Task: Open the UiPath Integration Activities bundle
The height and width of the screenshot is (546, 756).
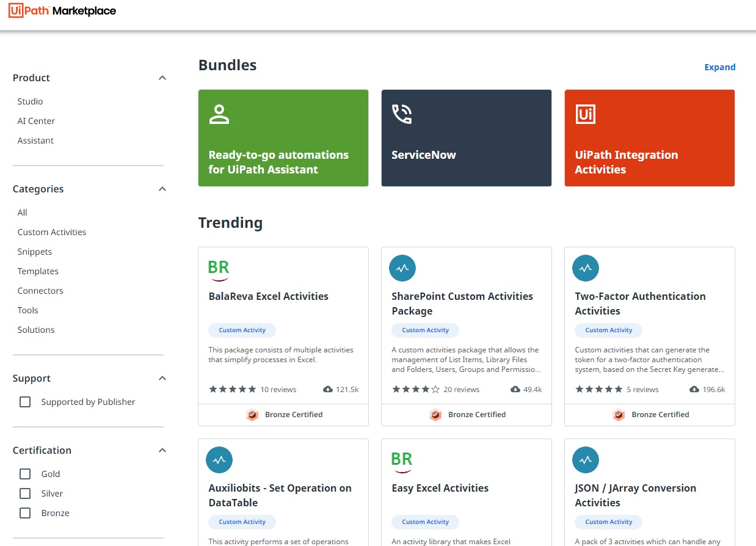Action: pyautogui.click(x=650, y=138)
